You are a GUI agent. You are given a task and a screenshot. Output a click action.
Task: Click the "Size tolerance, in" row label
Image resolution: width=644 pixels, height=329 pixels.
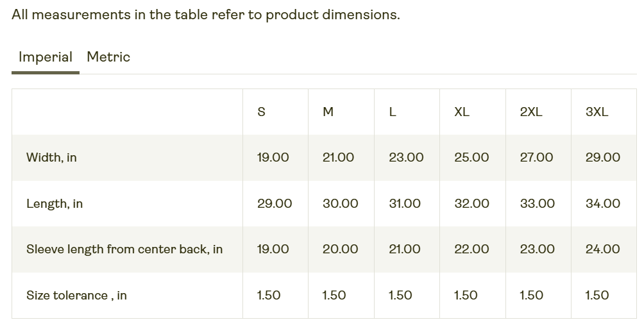coord(76,296)
